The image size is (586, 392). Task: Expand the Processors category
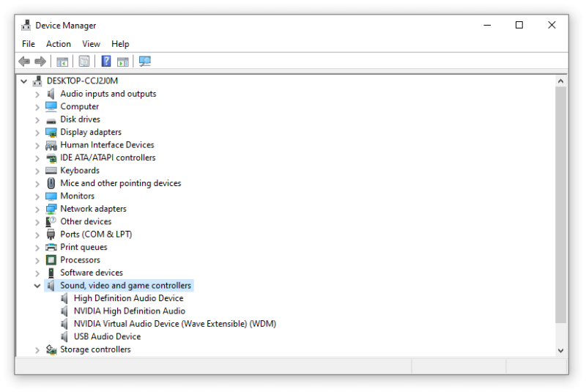coord(37,260)
